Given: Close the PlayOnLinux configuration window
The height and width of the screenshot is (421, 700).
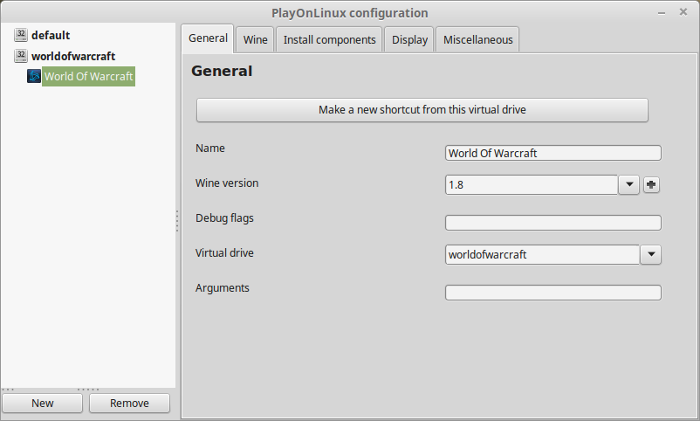Looking at the screenshot, I should [683, 12].
